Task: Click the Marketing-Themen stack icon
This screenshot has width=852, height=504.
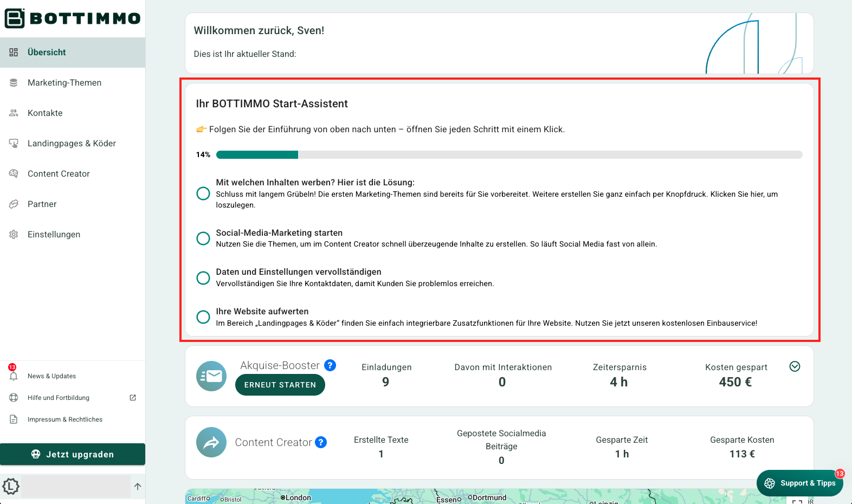Action: tap(14, 83)
